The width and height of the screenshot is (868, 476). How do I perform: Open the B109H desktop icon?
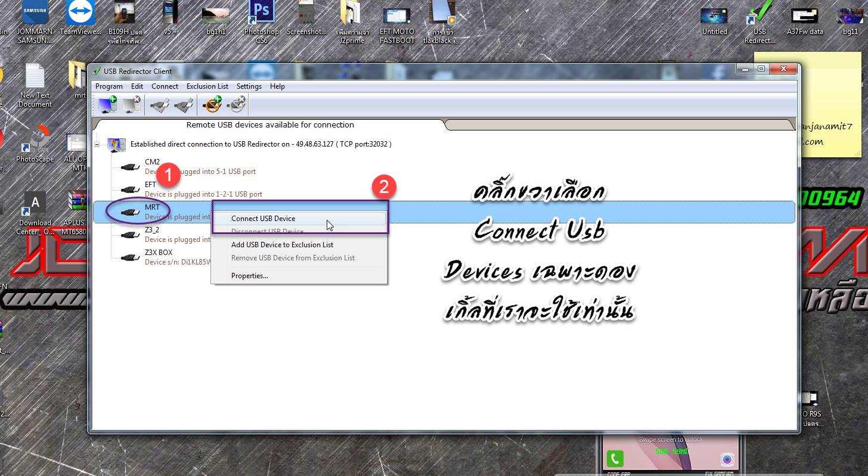point(125,22)
